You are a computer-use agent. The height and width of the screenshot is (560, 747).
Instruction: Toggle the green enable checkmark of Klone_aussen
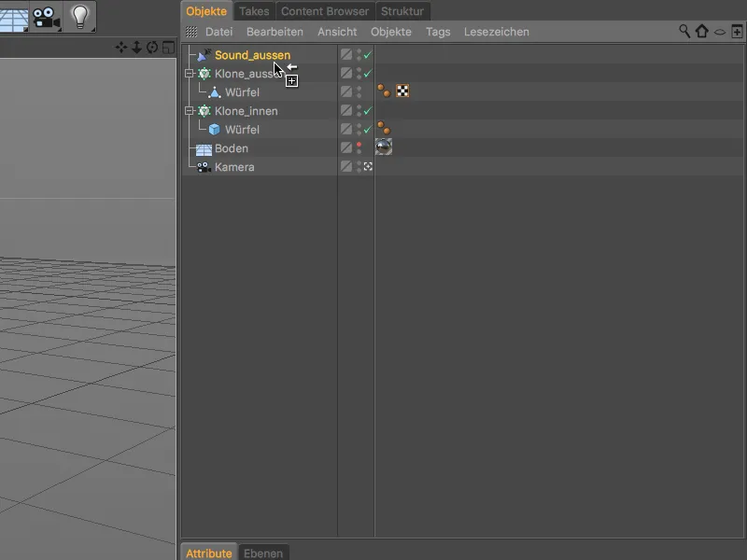click(x=368, y=74)
